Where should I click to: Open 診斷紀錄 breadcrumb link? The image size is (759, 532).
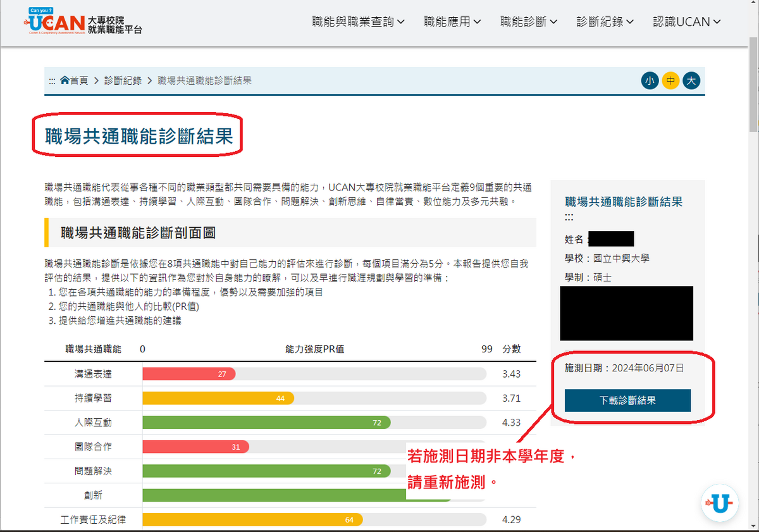(x=123, y=80)
